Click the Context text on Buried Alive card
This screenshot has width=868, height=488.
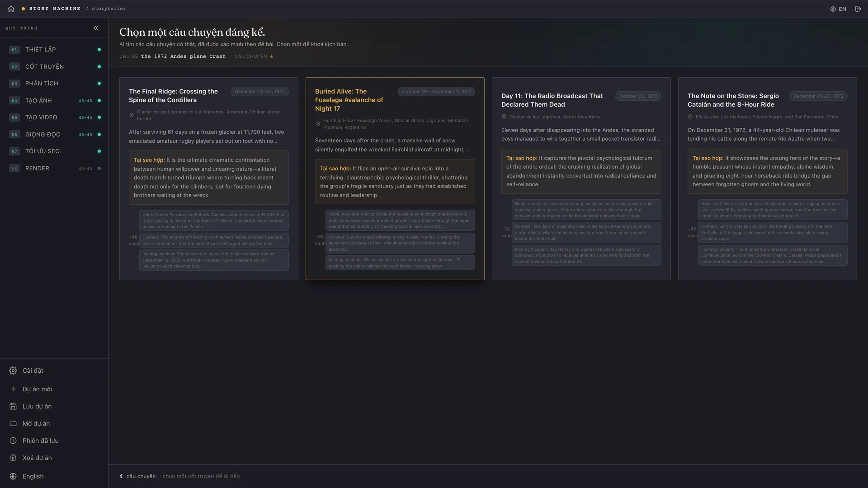coord(400,243)
